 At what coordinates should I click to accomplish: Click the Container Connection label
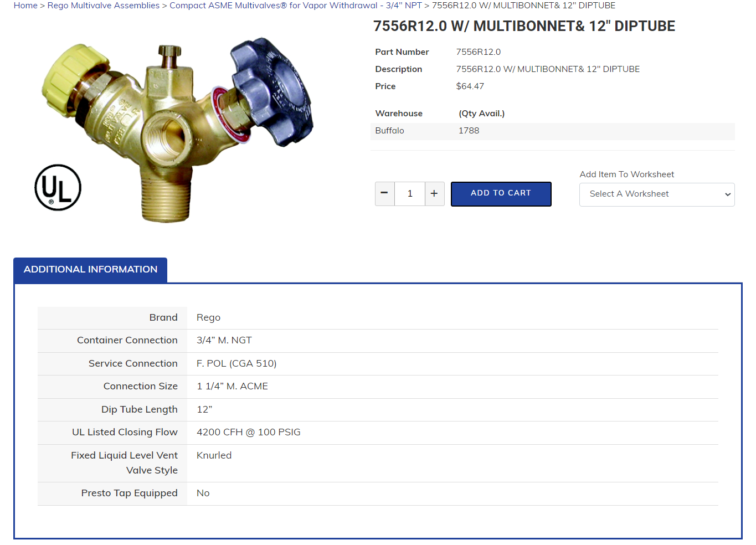point(127,341)
